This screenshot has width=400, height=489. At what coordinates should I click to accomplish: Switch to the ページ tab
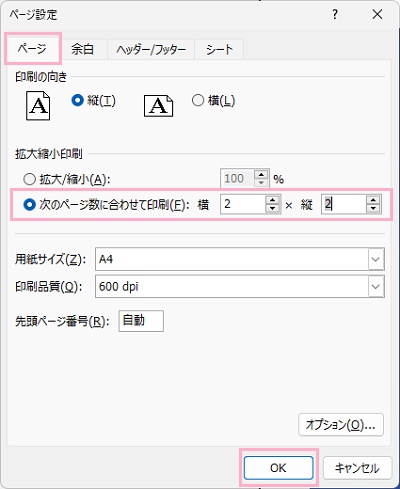click(x=32, y=49)
